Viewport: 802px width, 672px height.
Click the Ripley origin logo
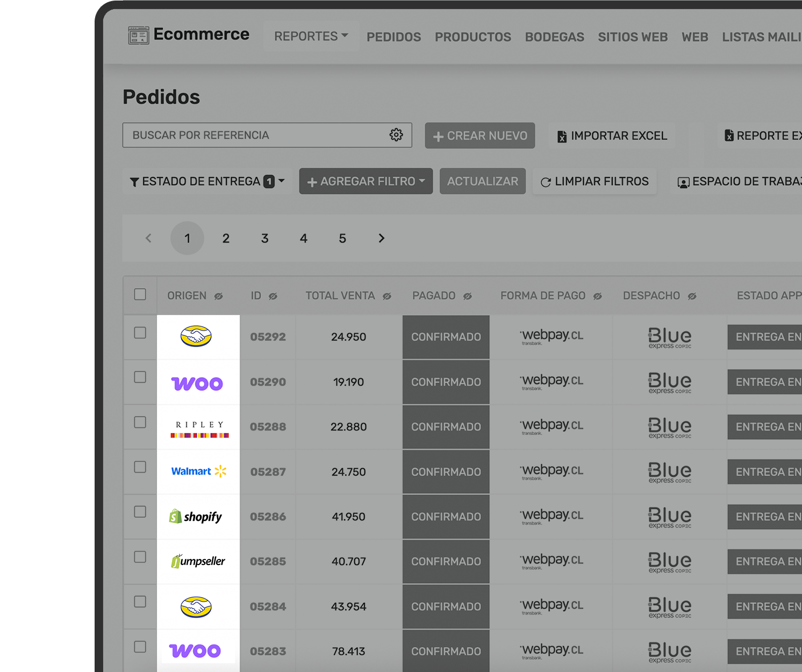(x=199, y=428)
